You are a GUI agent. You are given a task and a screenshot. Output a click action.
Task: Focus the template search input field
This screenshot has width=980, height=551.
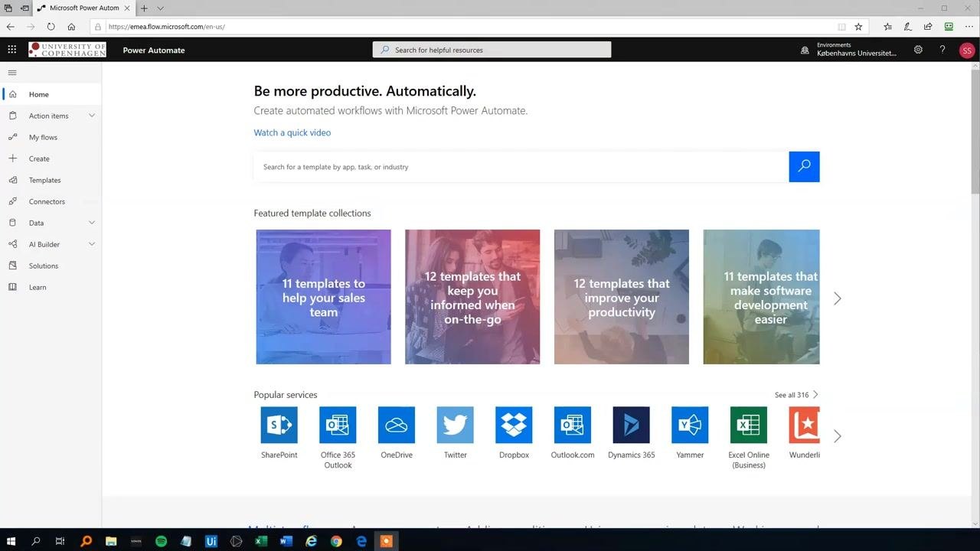521,167
